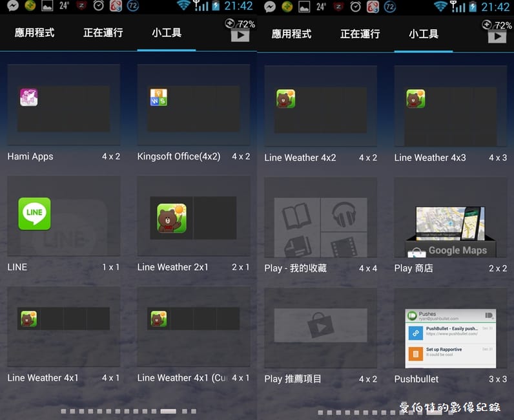Tap the highlighted page indicator on left screen

coord(168,411)
